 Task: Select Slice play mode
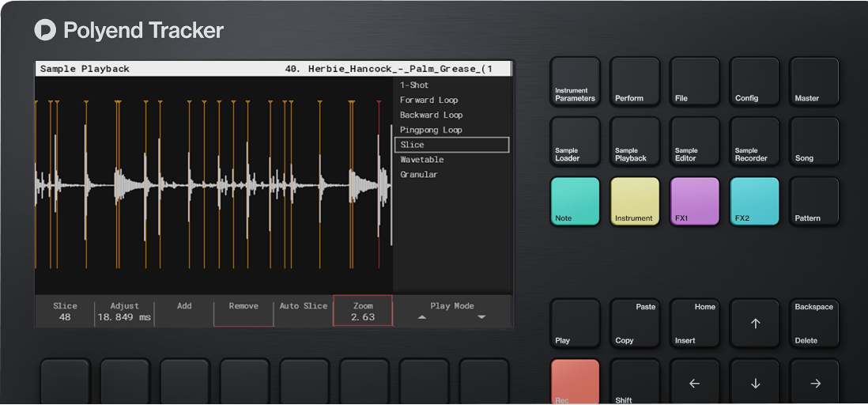pos(451,145)
